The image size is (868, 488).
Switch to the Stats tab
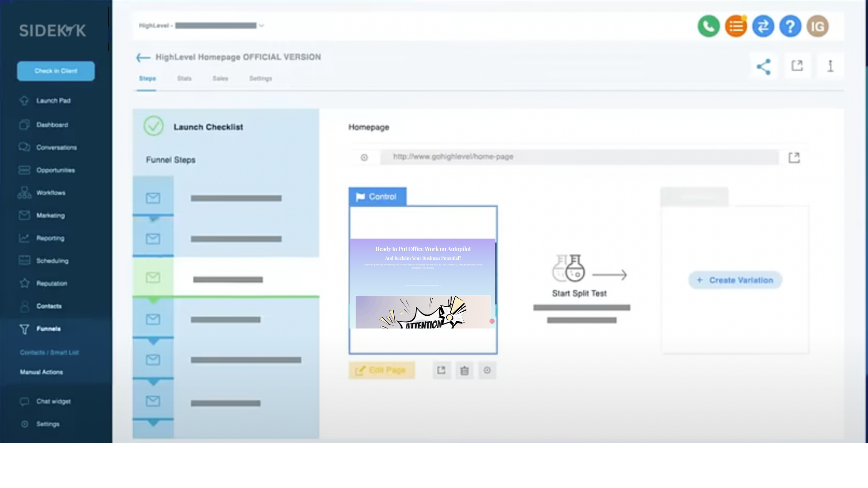[184, 79]
